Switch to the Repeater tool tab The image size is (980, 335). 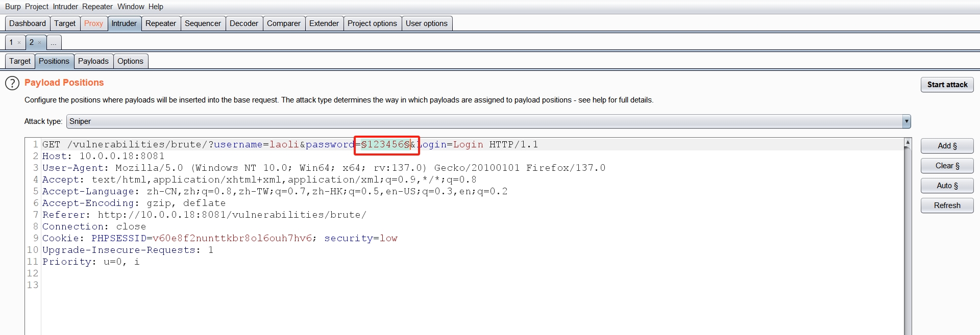tap(161, 23)
